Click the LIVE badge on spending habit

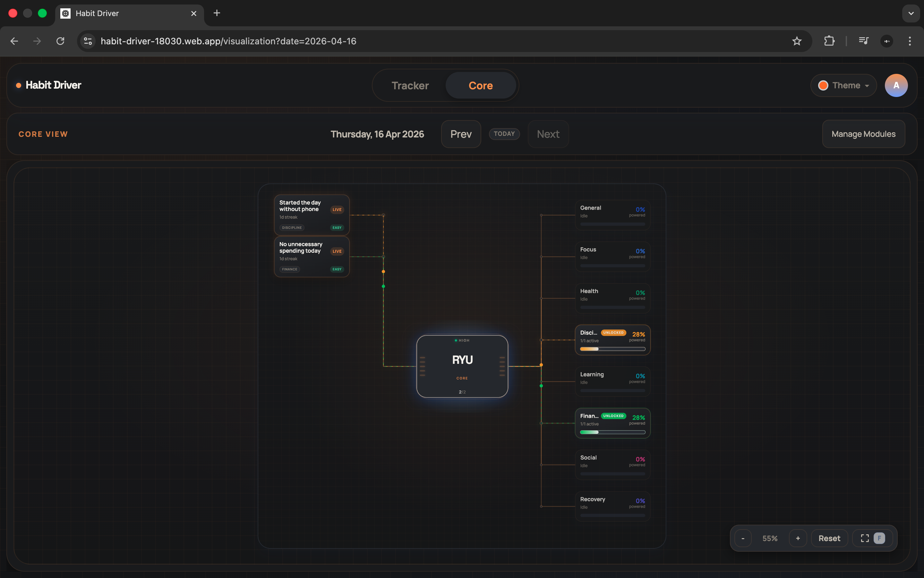coord(337,251)
